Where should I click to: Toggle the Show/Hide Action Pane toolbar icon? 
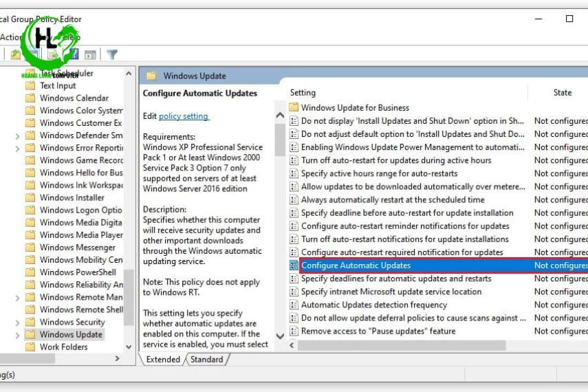[x=90, y=55]
